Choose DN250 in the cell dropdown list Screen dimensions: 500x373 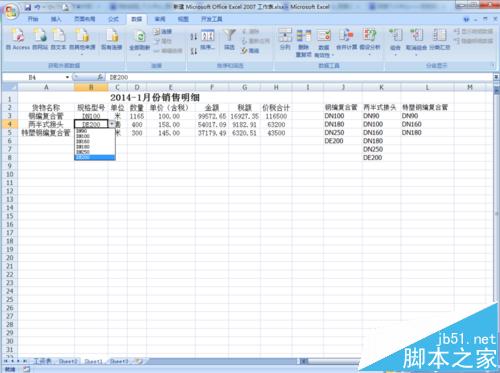pos(95,152)
